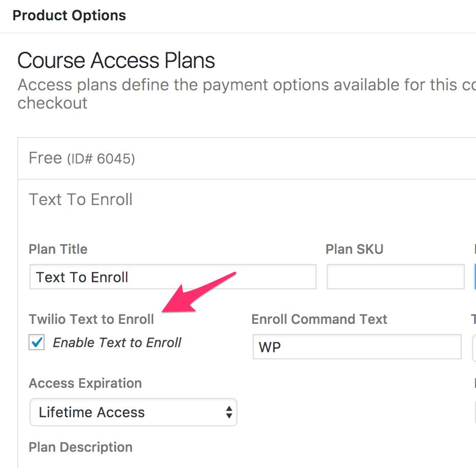476x468 pixels.
Task: Click the italic Enable Text to Enroll label
Action: 117,343
